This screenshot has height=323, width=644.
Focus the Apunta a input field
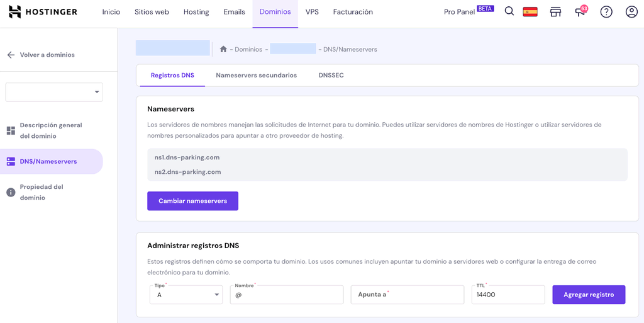(x=407, y=295)
